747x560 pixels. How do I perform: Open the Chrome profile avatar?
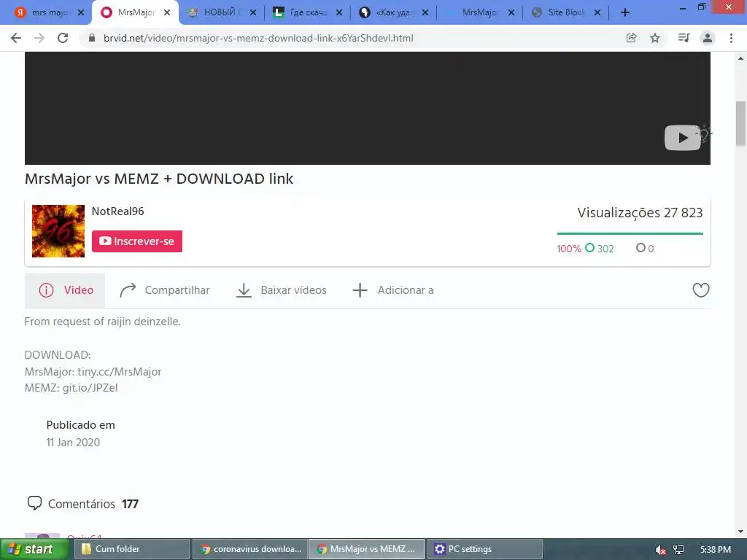click(708, 38)
